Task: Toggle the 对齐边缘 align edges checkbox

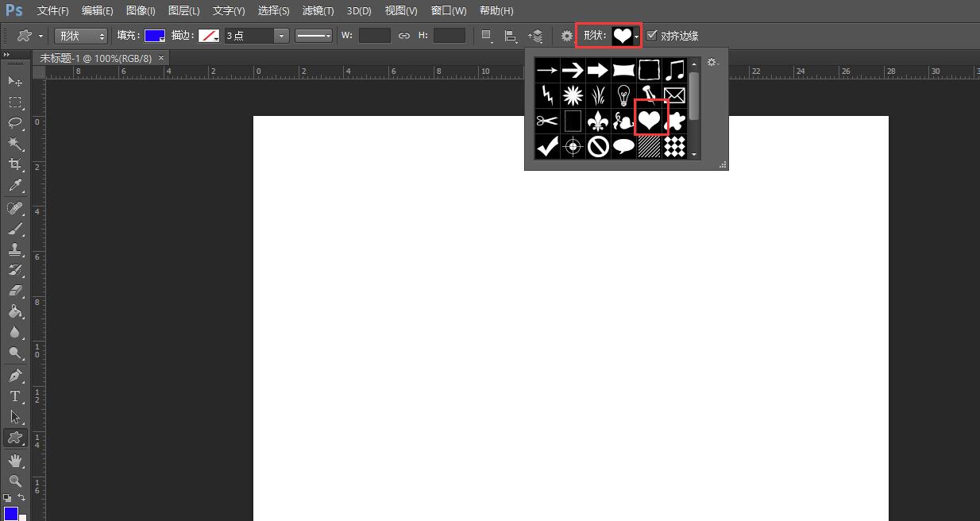Action: [x=652, y=35]
